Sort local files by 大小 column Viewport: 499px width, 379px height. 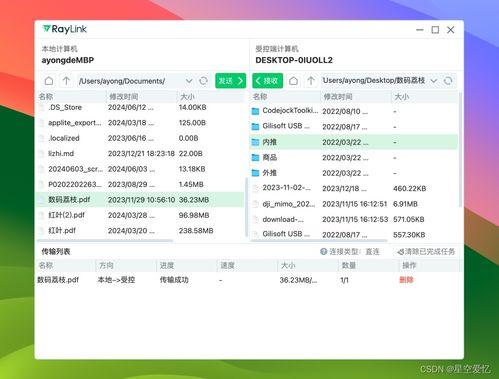tap(211, 97)
